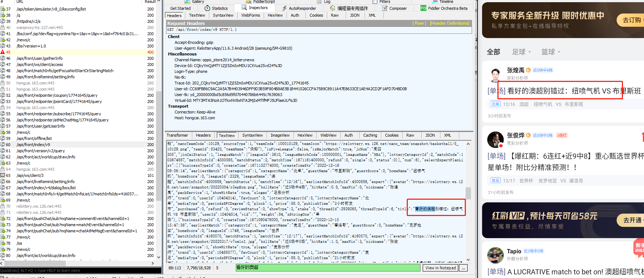Click the ellipsis button beside View in Notepad
This screenshot has height=278, width=644.
463,268
